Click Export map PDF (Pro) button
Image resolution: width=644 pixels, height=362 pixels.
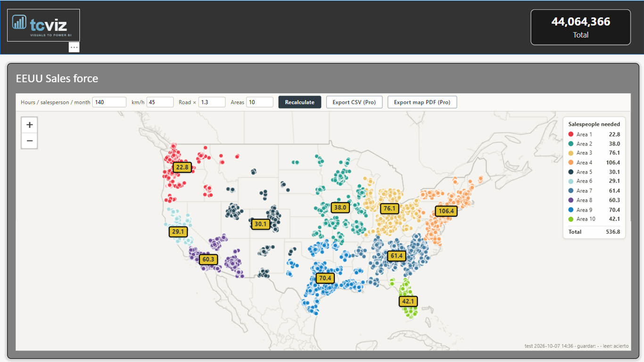tap(422, 102)
